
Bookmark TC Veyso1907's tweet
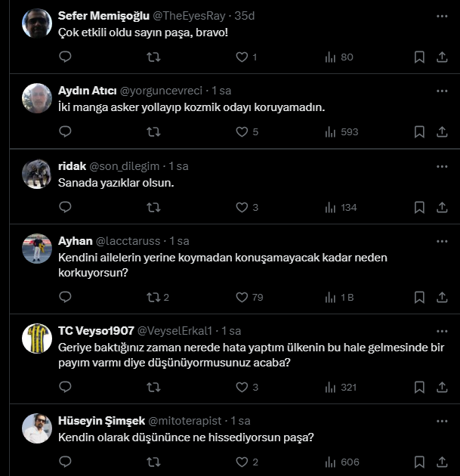pyautogui.click(x=419, y=387)
